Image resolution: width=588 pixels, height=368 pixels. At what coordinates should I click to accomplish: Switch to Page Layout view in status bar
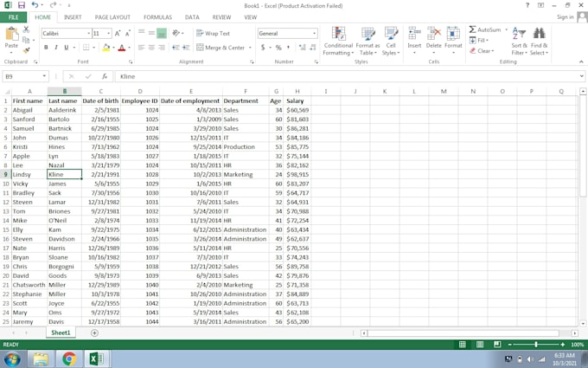click(x=480, y=345)
